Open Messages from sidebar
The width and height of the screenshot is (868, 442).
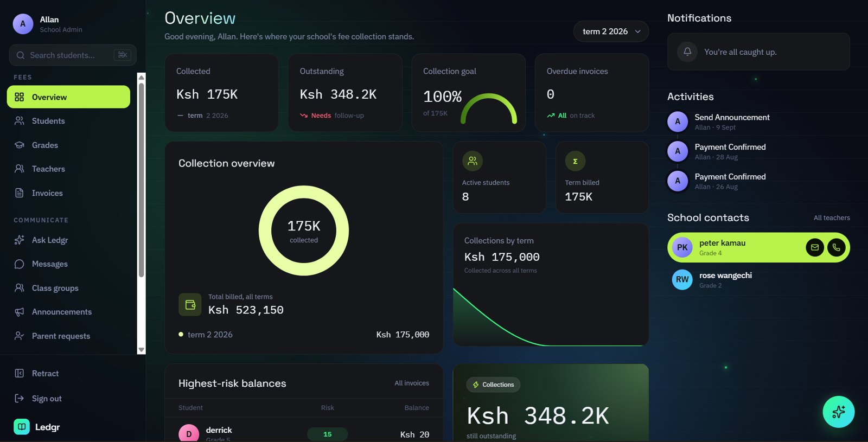[x=68, y=264]
